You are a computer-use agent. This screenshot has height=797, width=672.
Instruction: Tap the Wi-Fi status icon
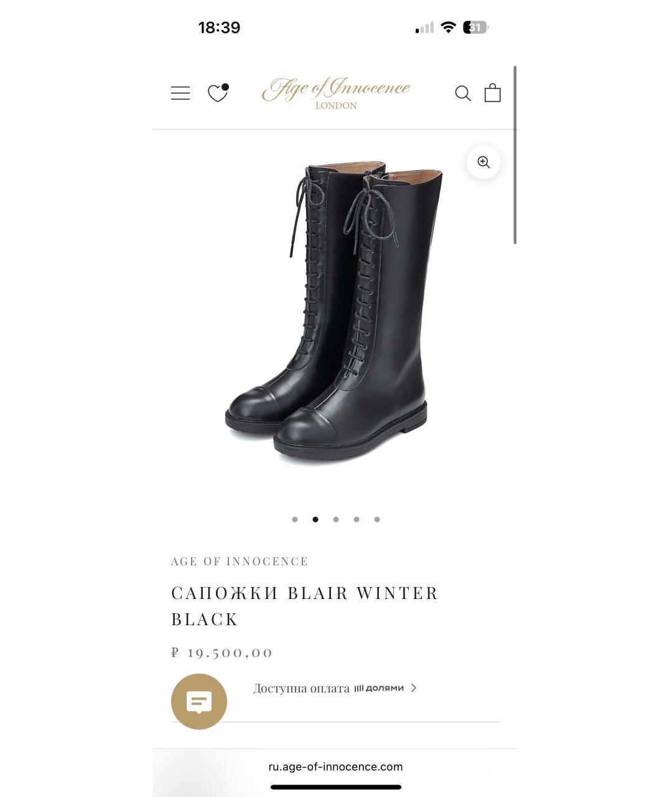click(448, 27)
